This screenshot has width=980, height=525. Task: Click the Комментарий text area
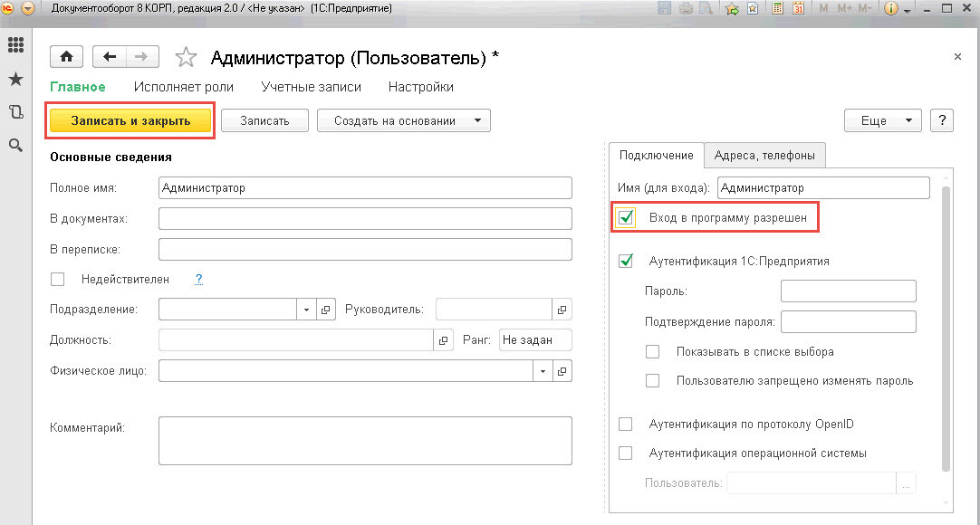point(365,441)
